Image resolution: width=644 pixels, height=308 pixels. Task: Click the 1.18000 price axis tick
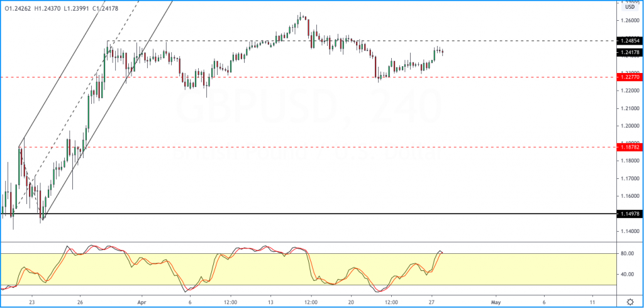coord(630,161)
